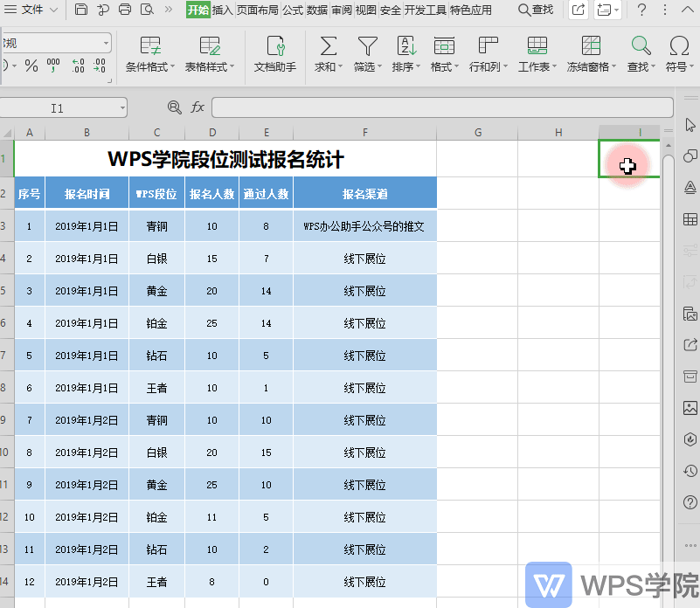Open the 视图 tab
Image resolution: width=700 pixels, height=608 pixels.
pyautogui.click(x=365, y=10)
